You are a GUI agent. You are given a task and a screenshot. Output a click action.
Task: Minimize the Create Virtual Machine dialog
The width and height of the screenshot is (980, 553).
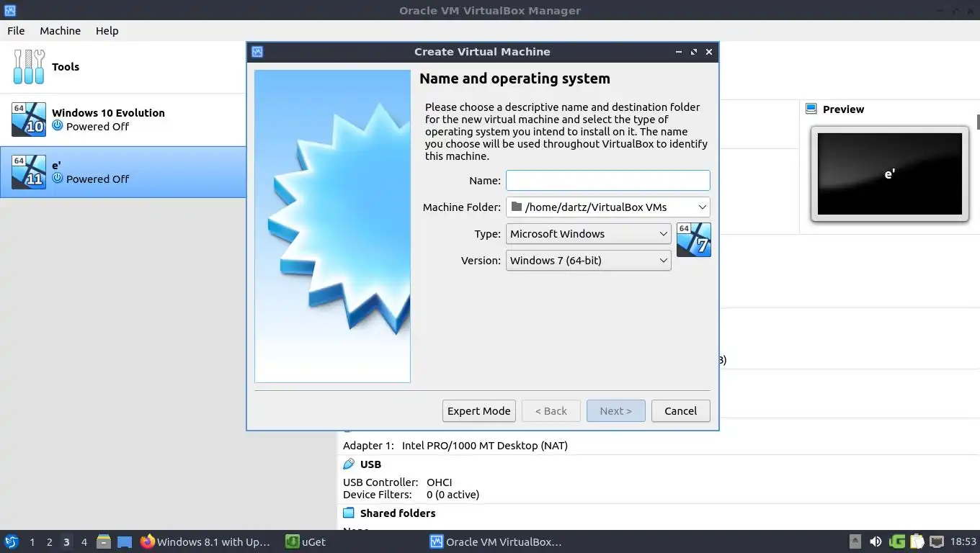tap(679, 52)
